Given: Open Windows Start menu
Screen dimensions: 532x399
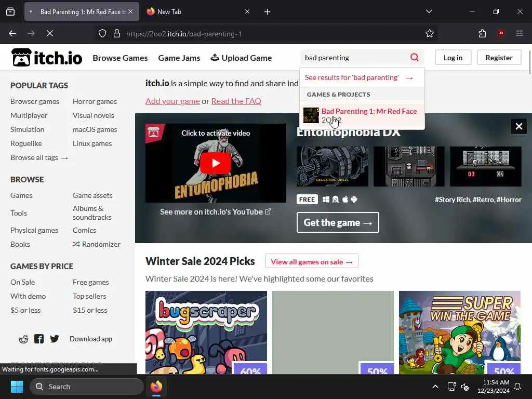Looking at the screenshot, I should coord(17,387).
